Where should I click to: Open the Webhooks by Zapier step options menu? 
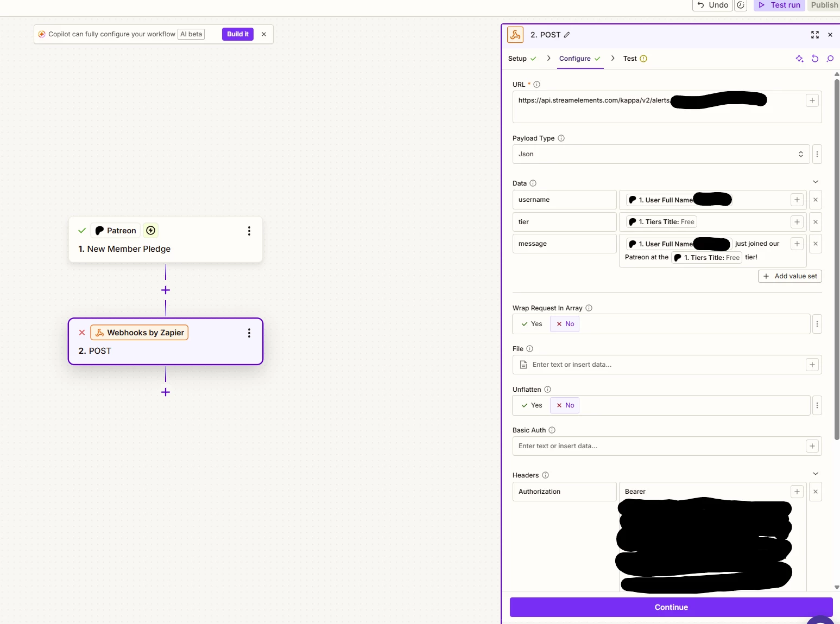249,333
